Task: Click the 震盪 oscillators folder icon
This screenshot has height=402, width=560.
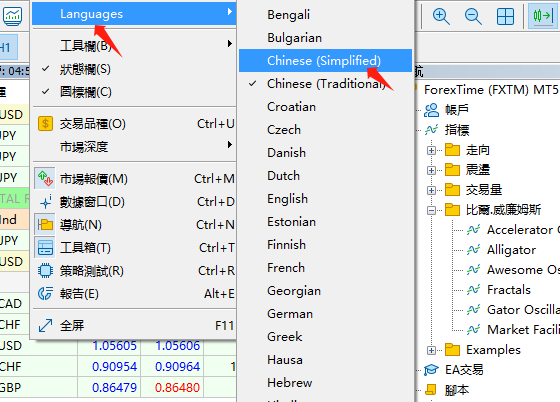Action: [452, 170]
